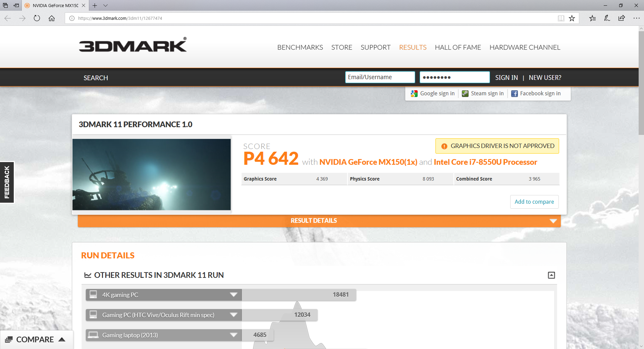This screenshot has height=349, width=644.
Task: Add page to favorites with star icon
Action: click(572, 18)
